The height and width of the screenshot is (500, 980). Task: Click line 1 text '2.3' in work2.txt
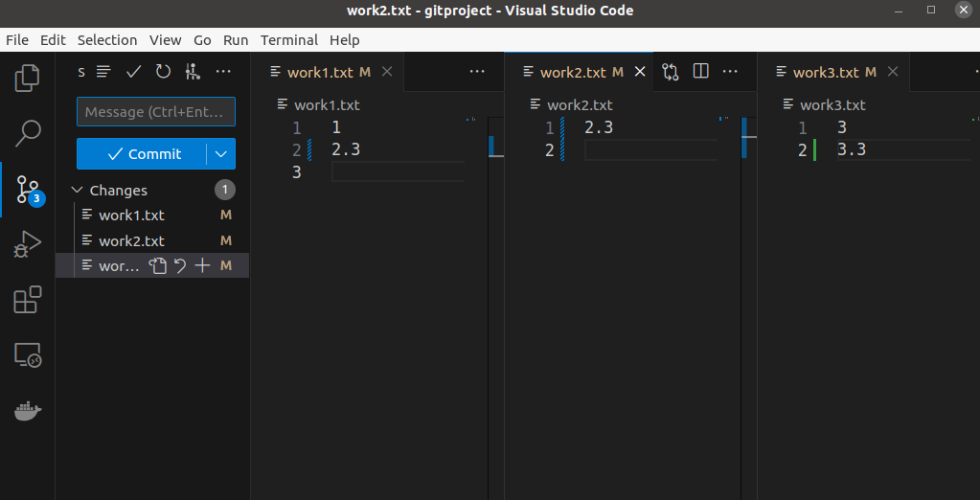[x=599, y=127]
